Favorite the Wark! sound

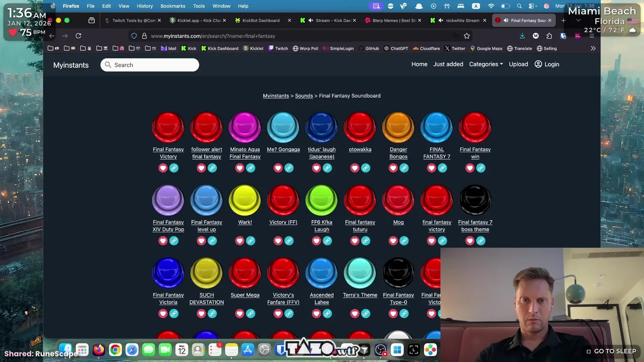239,241
